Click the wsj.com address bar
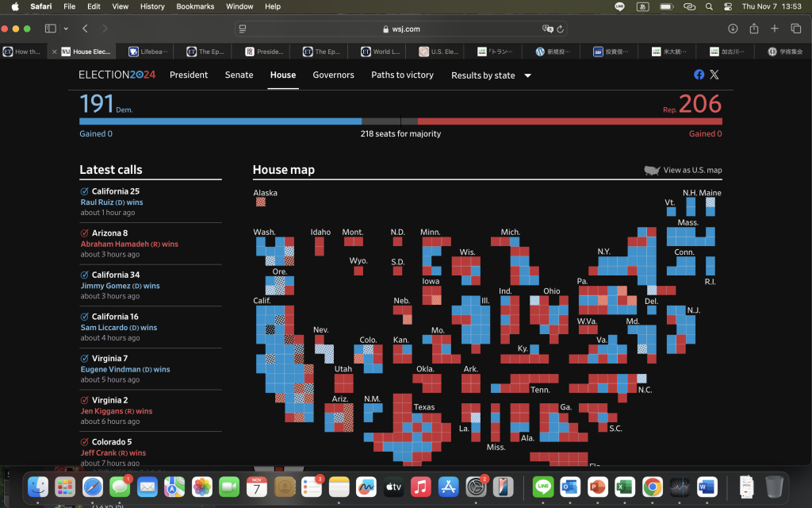Screen dimensions: 812x508 pyautogui.click(x=405, y=29)
